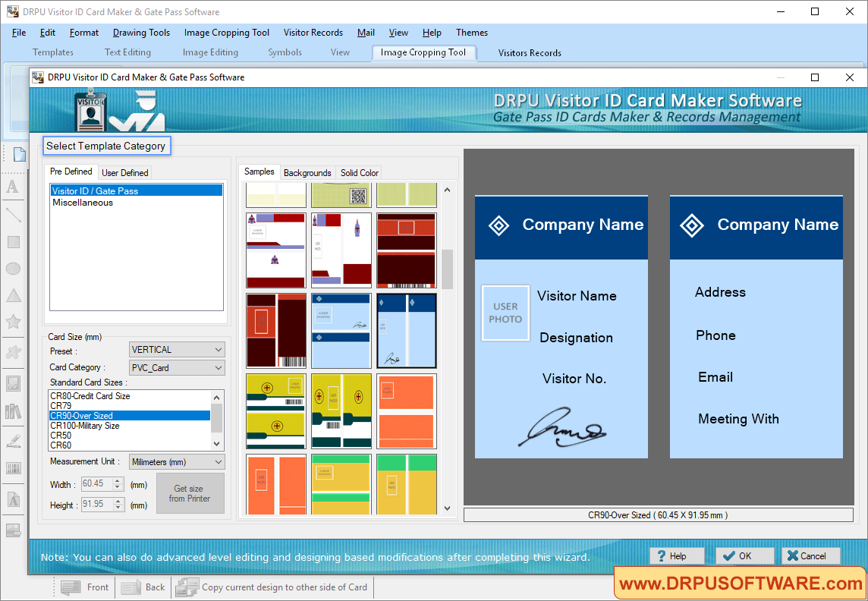Click Get size from Printer
Image resolution: width=868 pixels, height=601 pixels.
[x=190, y=493]
